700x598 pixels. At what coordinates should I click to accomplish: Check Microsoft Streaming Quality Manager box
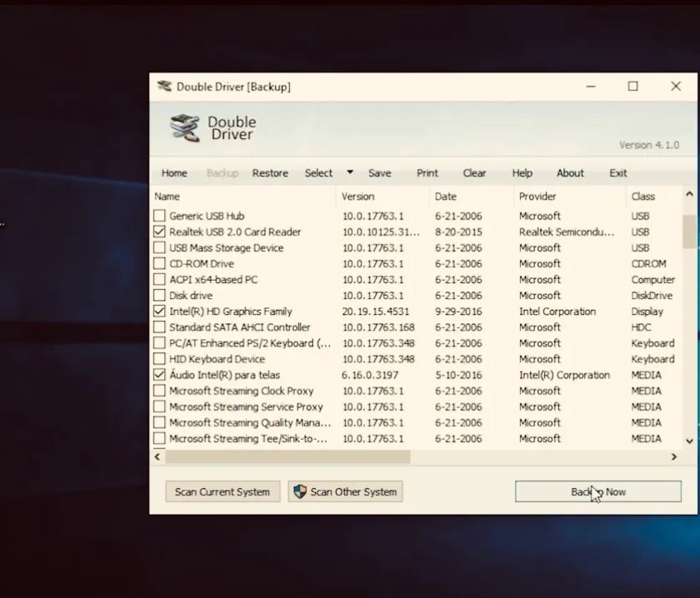(x=159, y=422)
